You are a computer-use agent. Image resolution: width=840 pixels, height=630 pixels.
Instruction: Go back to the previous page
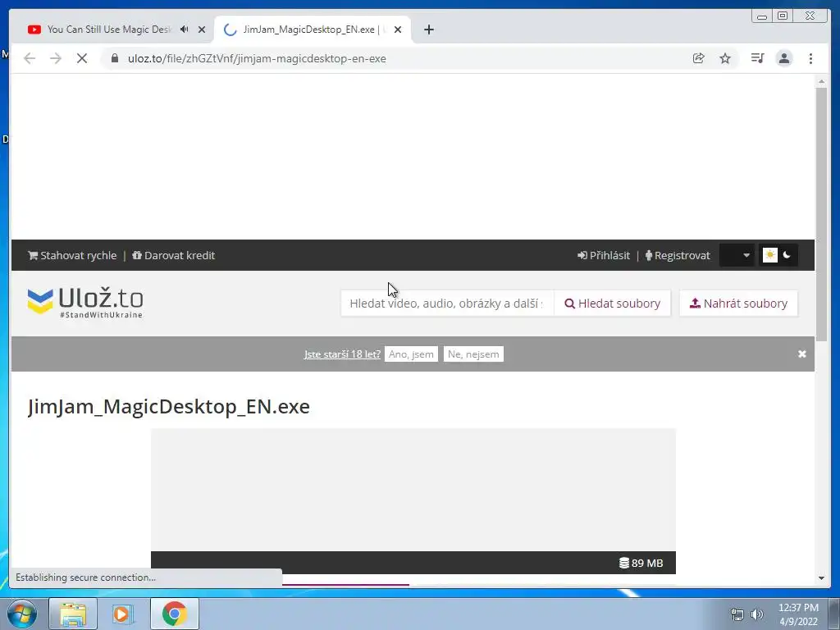[x=30, y=58]
